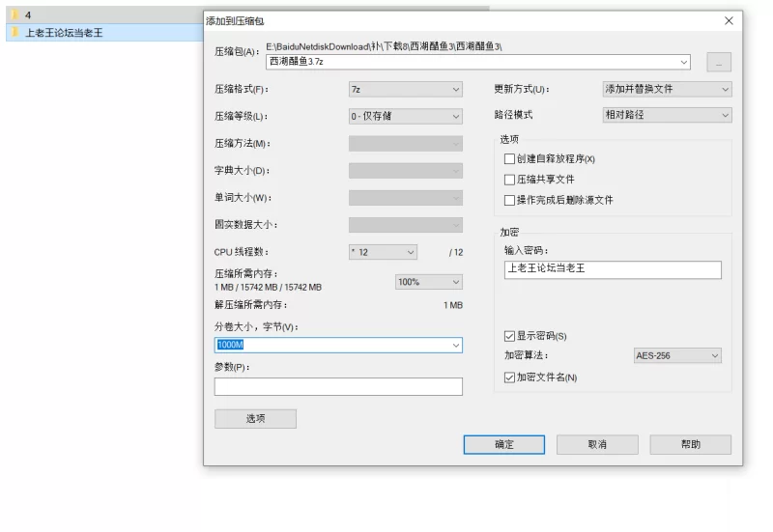The width and height of the screenshot is (773, 532).
Task: Click the 参数(P) input field
Action: point(338,386)
